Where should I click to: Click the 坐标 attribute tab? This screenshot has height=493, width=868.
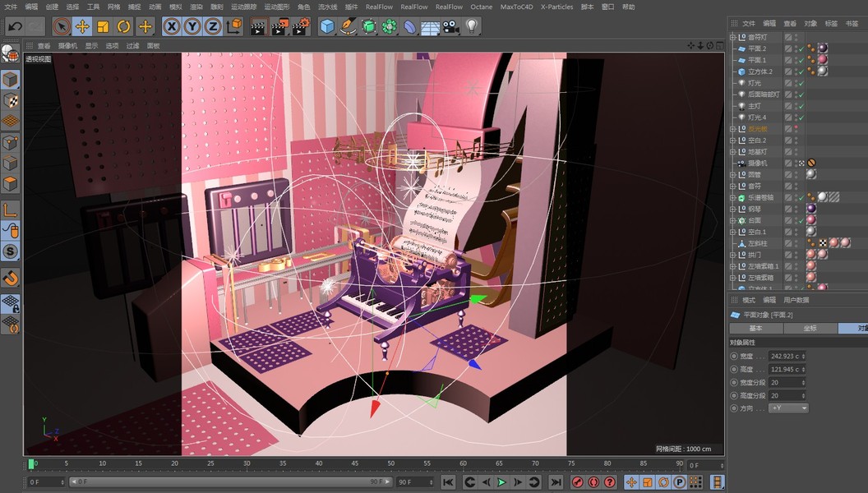click(x=810, y=328)
